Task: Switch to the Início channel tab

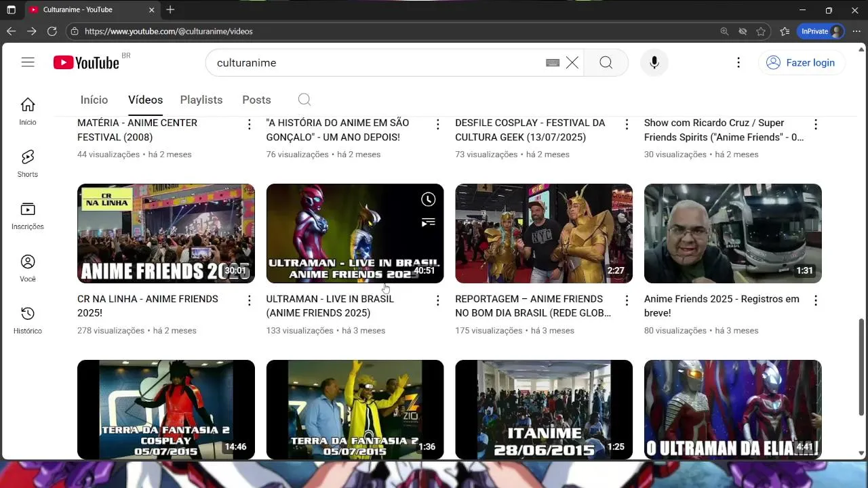Action: [94, 100]
